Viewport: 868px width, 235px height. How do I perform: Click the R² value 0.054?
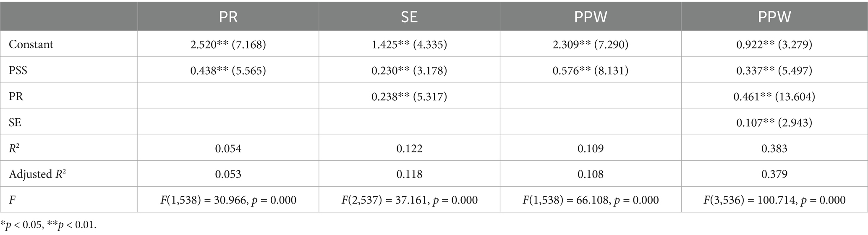click(x=228, y=149)
